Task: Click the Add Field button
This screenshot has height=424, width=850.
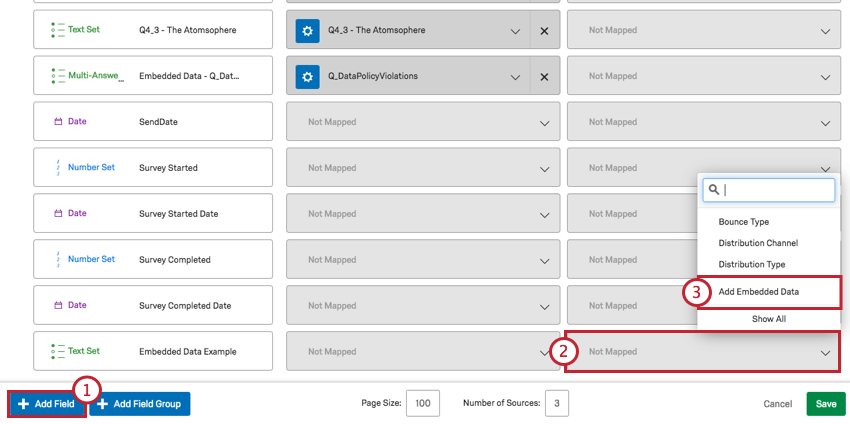Action: click(x=46, y=403)
